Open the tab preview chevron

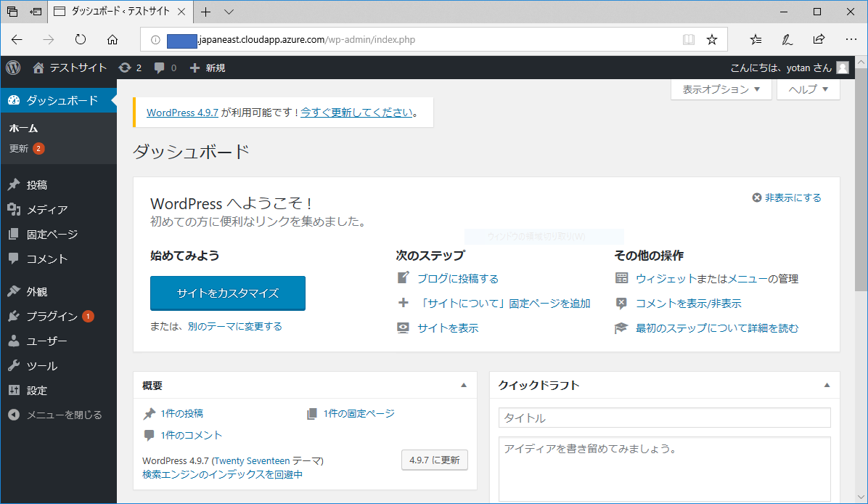point(229,12)
